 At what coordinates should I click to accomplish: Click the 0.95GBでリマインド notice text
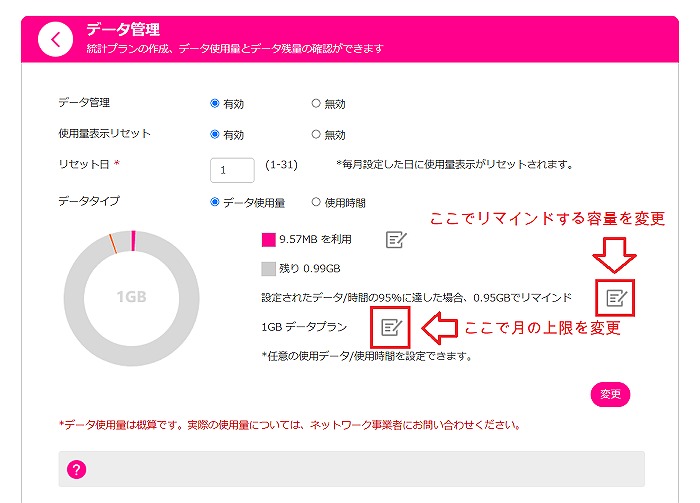(416, 297)
